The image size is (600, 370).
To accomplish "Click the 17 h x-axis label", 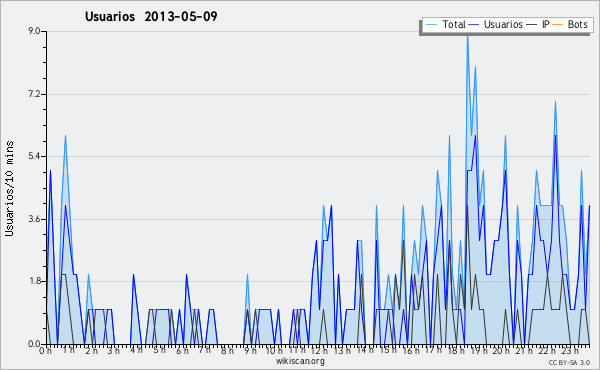I will pyautogui.click(x=433, y=350).
